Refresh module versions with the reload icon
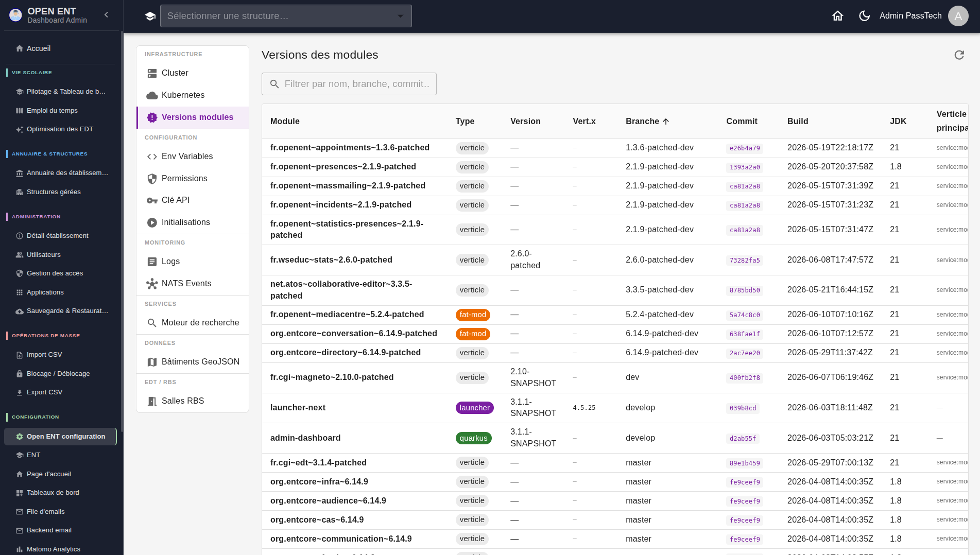 tap(959, 55)
